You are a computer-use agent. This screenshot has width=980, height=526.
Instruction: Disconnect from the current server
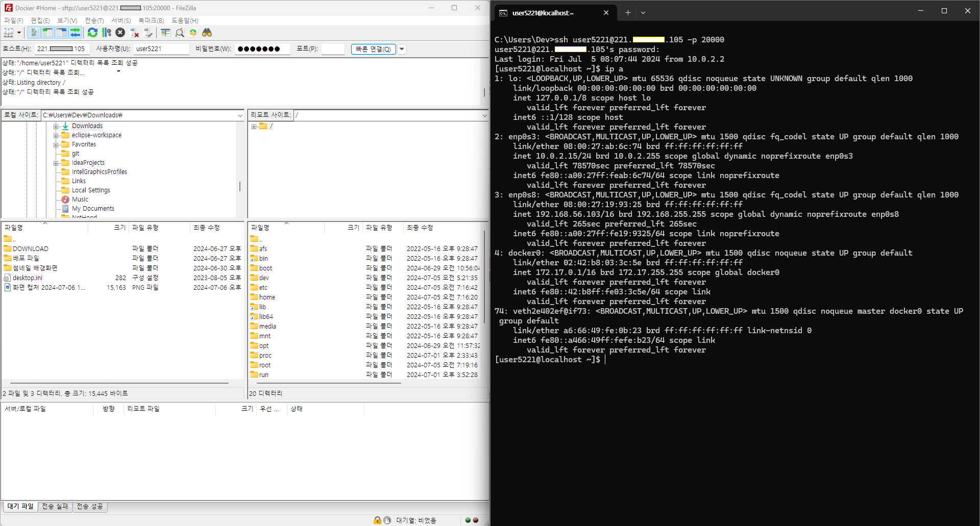tap(134, 33)
